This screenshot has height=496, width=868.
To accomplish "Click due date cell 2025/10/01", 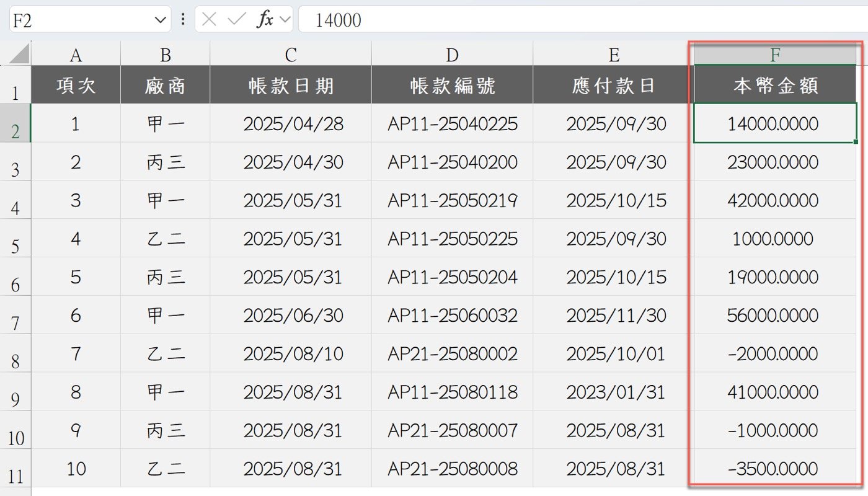I will [x=613, y=353].
